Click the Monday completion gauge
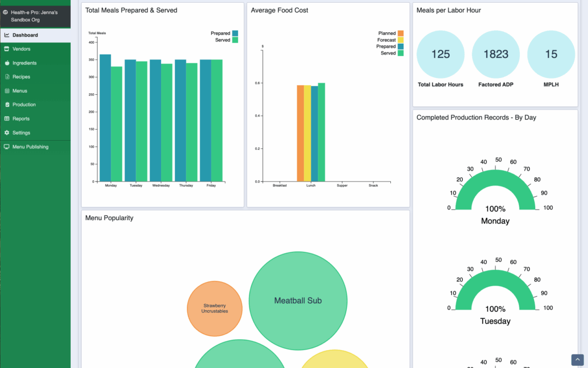 pos(495,192)
